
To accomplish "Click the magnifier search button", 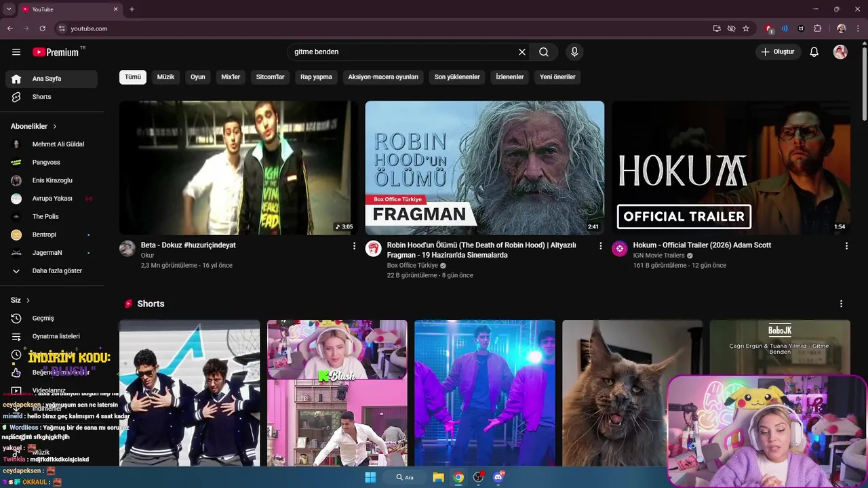I will click(544, 52).
